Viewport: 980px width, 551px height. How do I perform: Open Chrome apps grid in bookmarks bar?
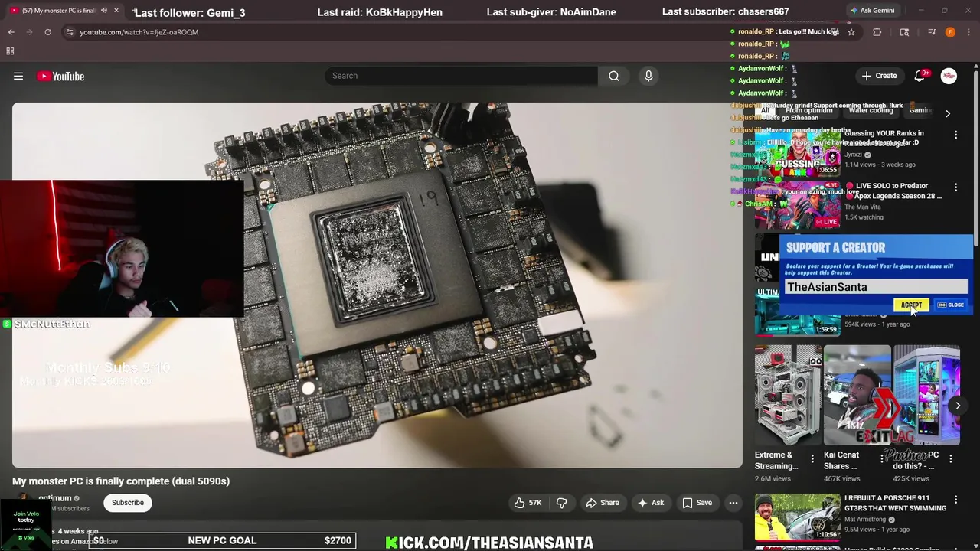[x=10, y=51]
